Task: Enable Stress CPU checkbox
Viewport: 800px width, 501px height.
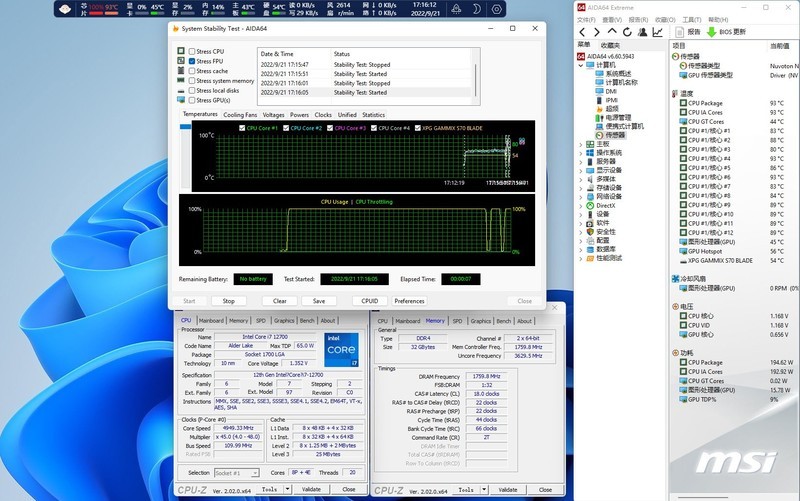Action: point(192,52)
